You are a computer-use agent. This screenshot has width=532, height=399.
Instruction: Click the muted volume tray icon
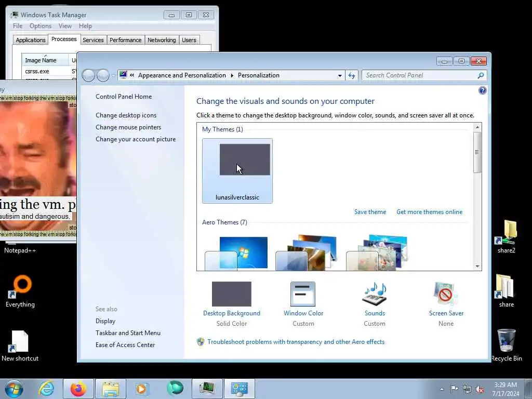pos(480,390)
